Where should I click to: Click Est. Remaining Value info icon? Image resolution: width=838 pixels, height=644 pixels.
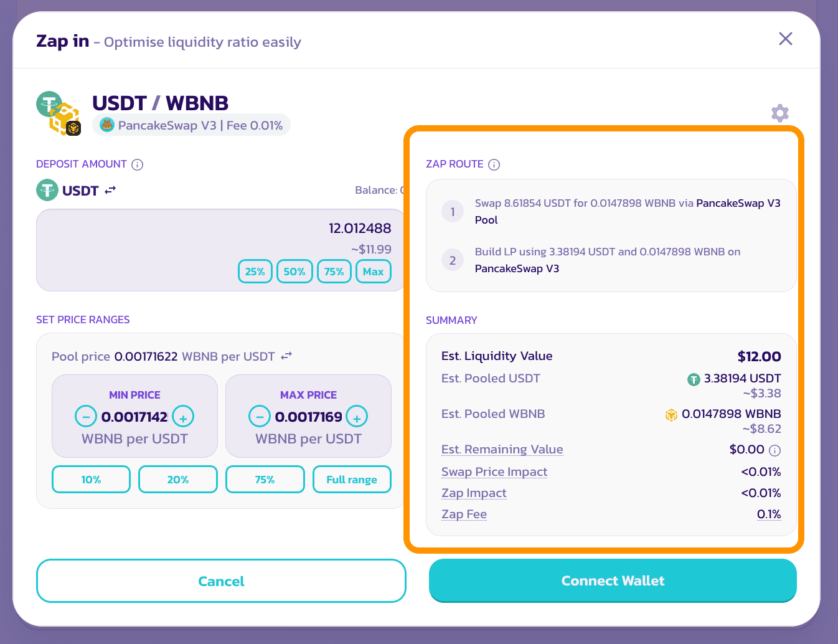774,450
